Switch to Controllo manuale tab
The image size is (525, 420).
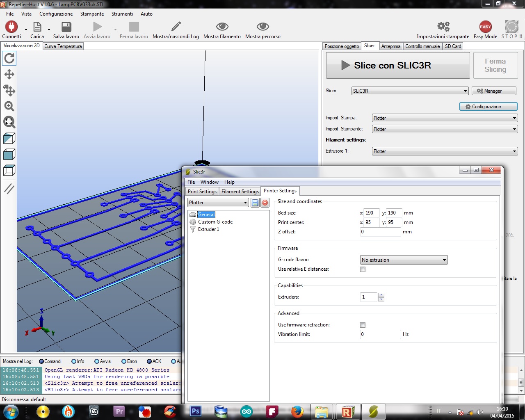click(x=422, y=46)
